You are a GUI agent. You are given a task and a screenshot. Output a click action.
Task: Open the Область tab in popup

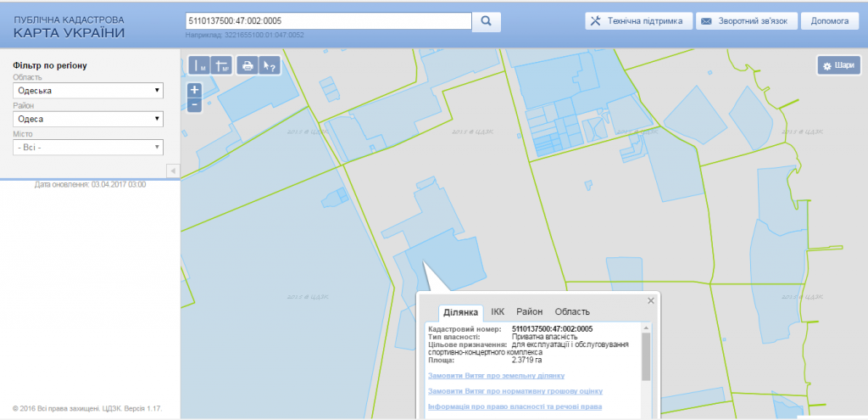(572, 312)
